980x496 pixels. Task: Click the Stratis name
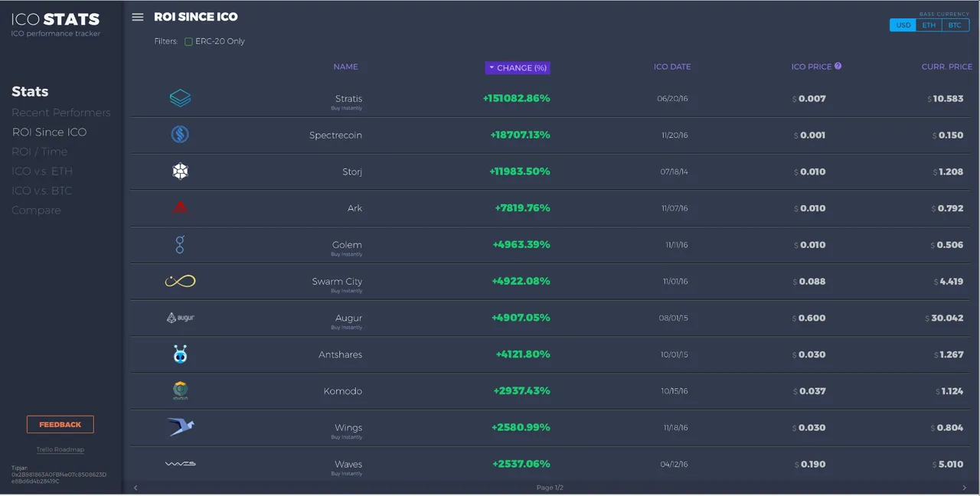click(x=348, y=99)
